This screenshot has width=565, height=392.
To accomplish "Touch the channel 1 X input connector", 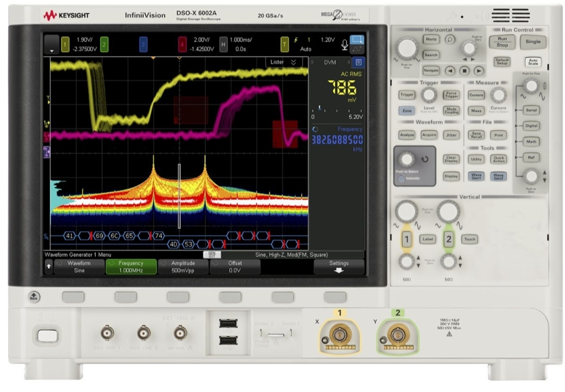I will (x=339, y=336).
